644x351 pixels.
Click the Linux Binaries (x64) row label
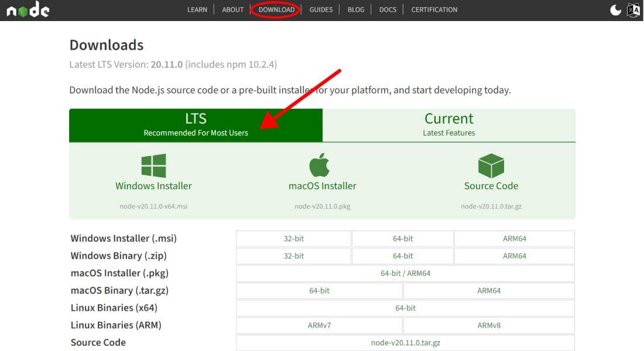point(114,308)
